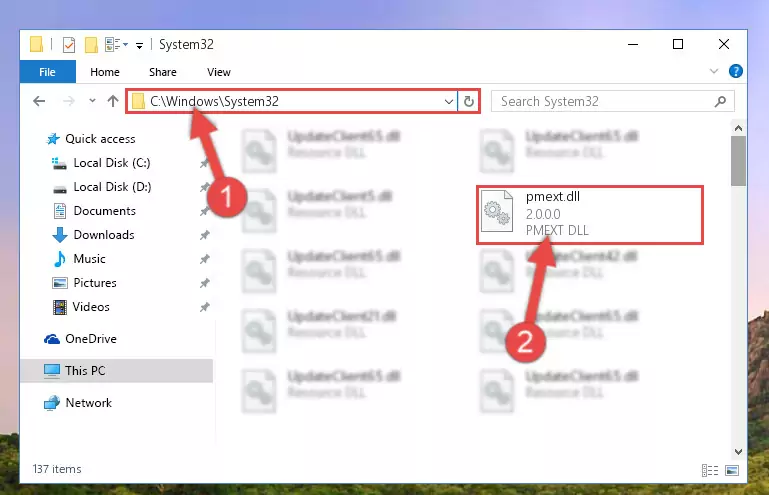Screen dimensions: 769x495
Task: Expand the ribbon with the chevron
Action: click(x=714, y=72)
